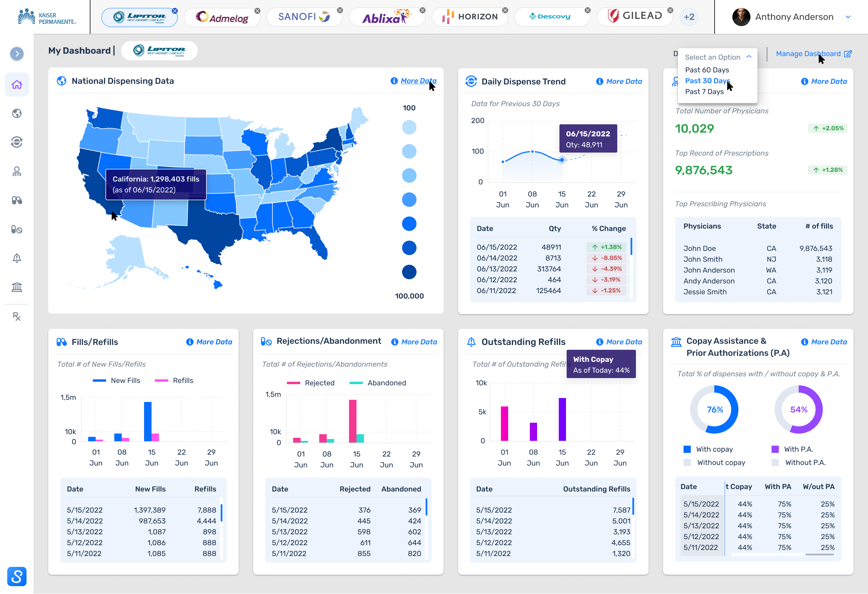This screenshot has height=594, width=868.
Task: Select Past 30 Days from dropdown
Action: coord(708,81)
